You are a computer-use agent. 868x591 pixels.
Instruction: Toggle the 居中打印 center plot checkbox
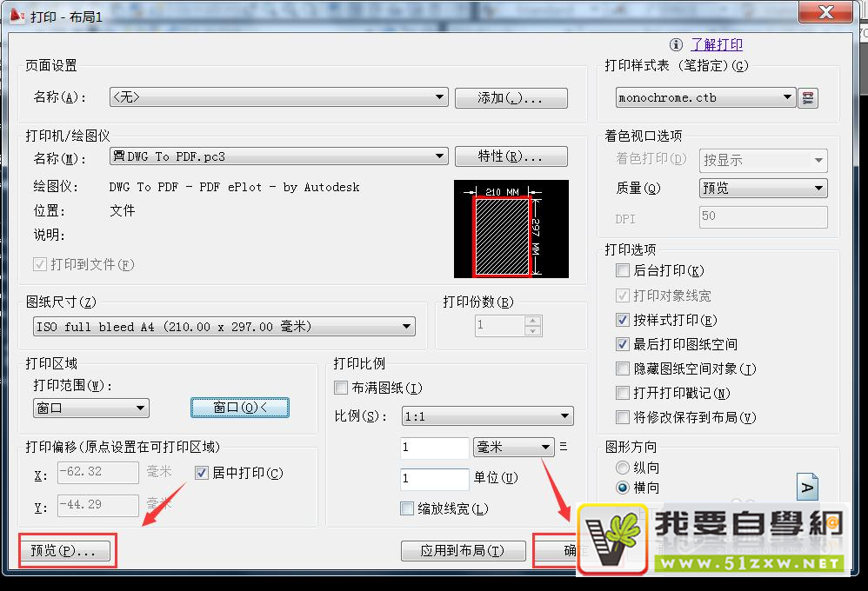click(x=202, y=473)
